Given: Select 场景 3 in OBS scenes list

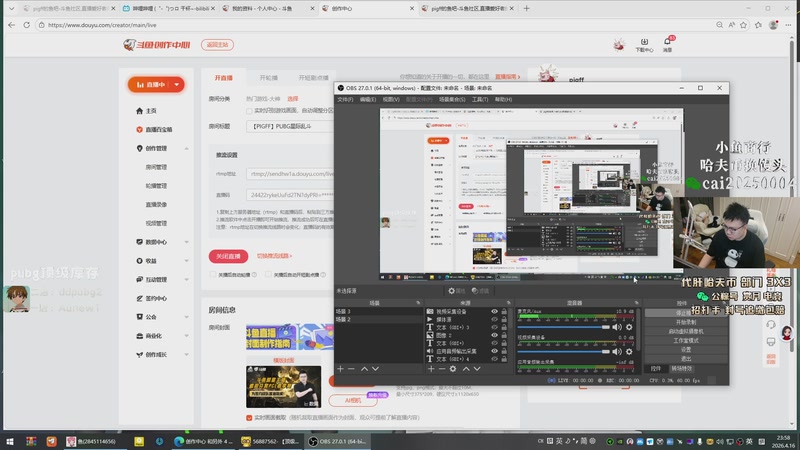Looking at the screenshot, I should click(x=378, y=311).
